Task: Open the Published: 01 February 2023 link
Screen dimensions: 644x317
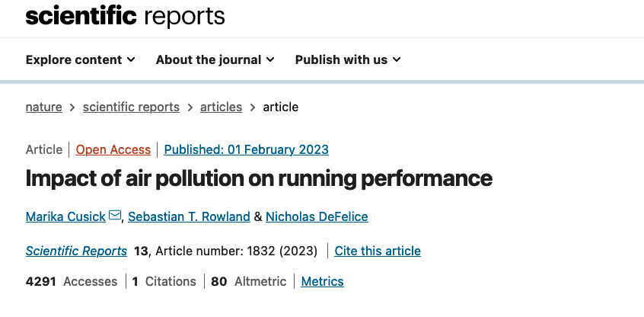Action: point(247,149)
